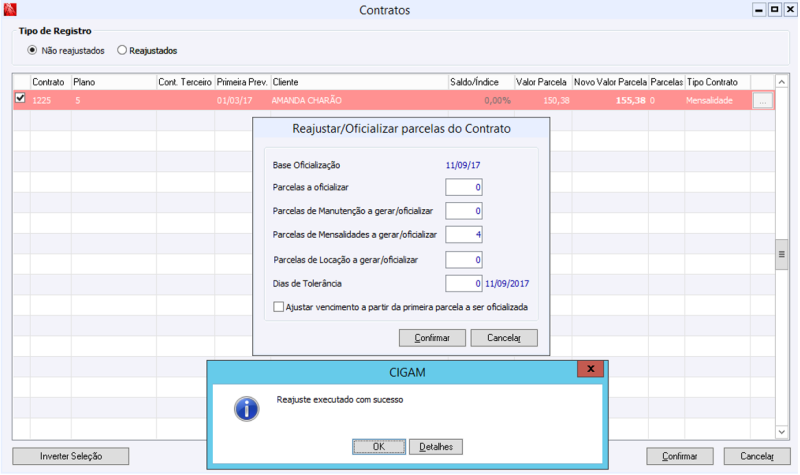Click the scroll down arrow of the grid
The height and width of the screenshot is (475, 800).
point(781,432)
